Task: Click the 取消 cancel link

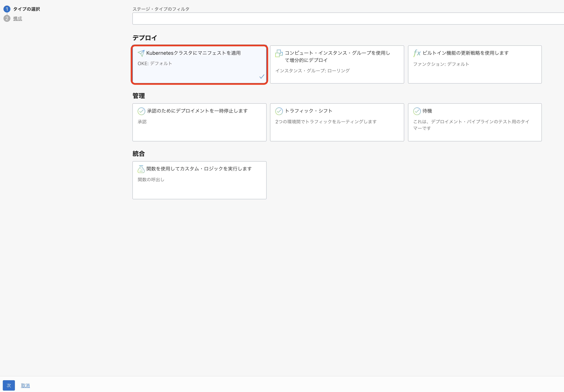Action: point(25,385)
